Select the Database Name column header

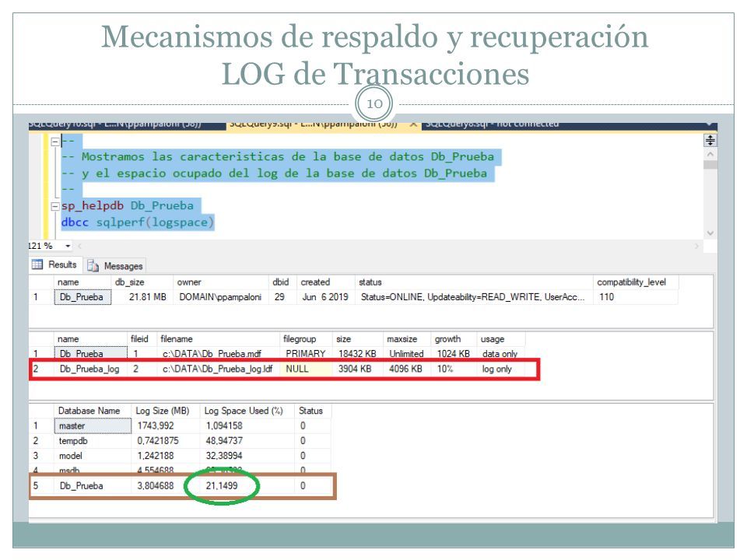click(93, 411)
